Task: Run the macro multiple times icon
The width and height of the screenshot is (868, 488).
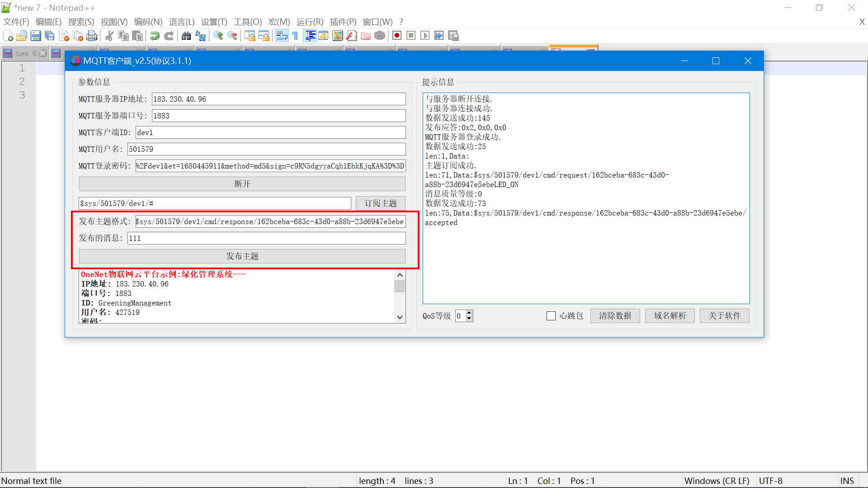Action: 439,36
